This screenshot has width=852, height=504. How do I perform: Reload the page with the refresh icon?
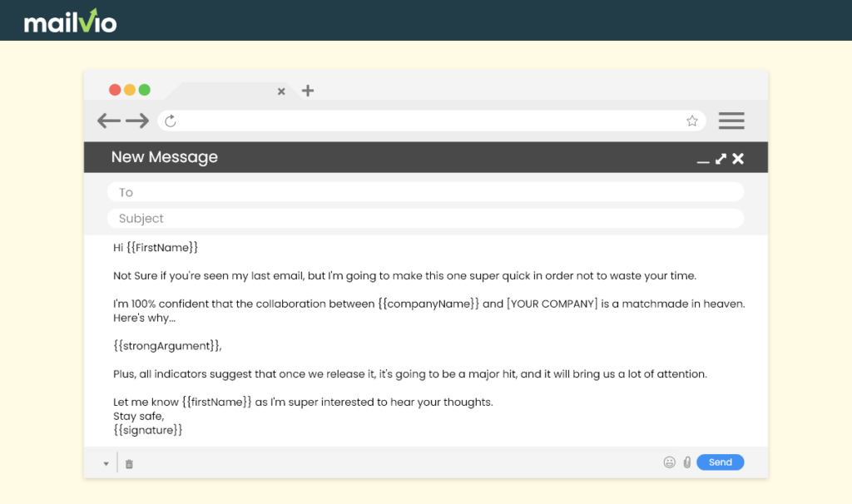pyautogui.click(x=171, y=121)
